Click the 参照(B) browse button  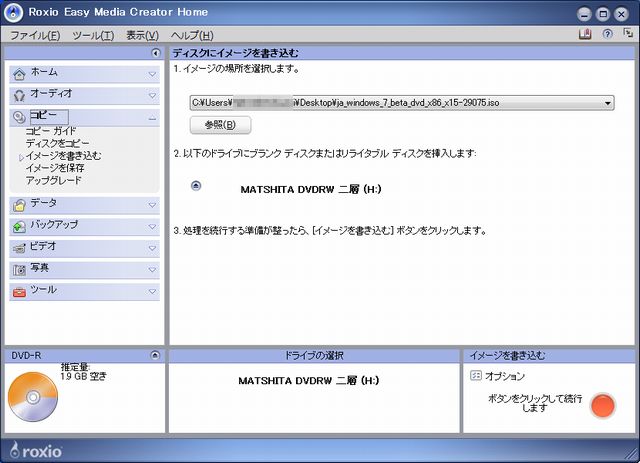[220, 125]
